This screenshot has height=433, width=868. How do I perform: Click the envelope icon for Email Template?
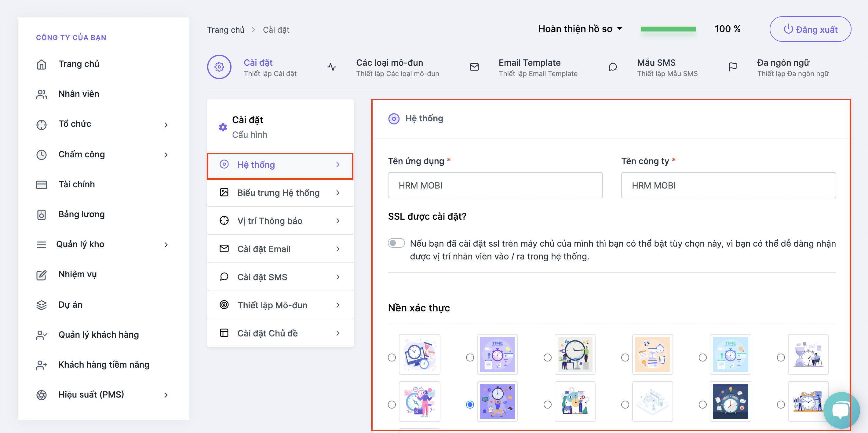(474, 67)
